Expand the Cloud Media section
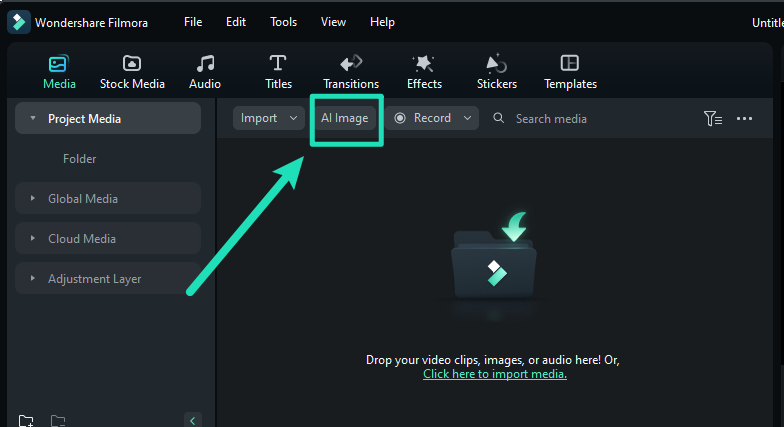 tap(32, 238)
